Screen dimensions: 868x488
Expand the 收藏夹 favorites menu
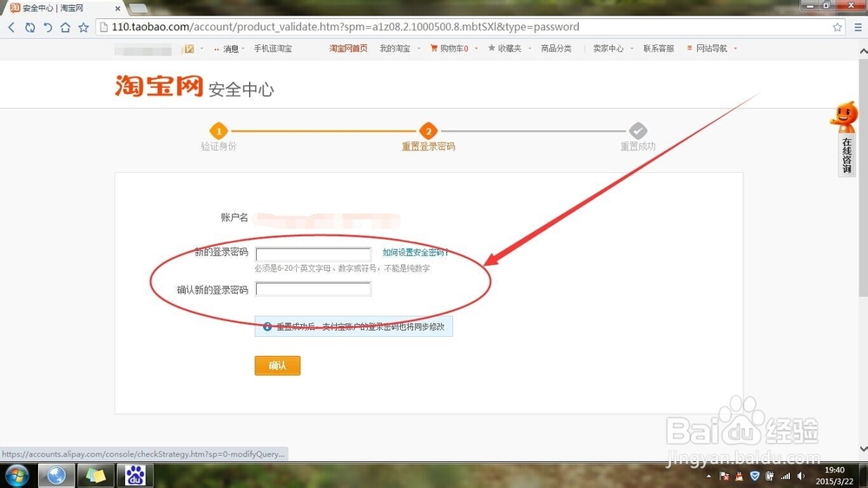pos(509,49)
